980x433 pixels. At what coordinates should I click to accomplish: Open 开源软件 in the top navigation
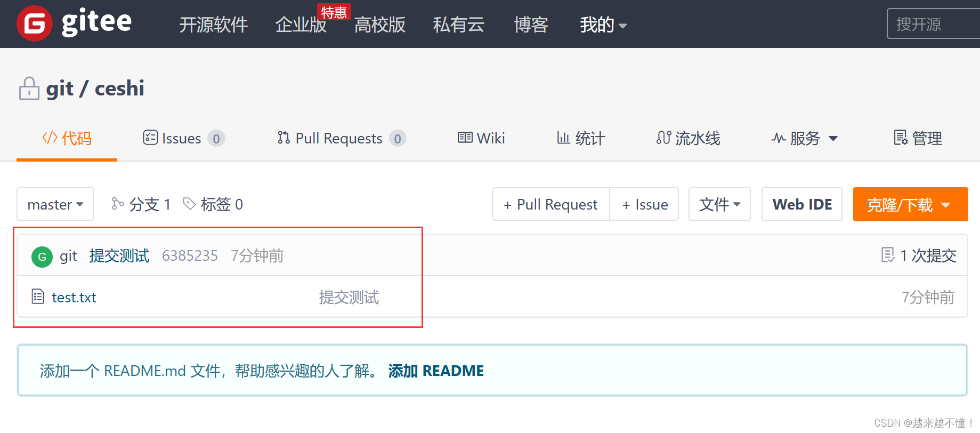[213, 25]
